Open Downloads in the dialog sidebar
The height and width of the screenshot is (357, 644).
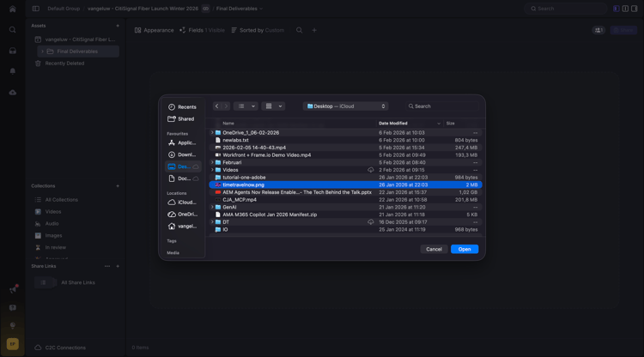click(x=182, y=154)
